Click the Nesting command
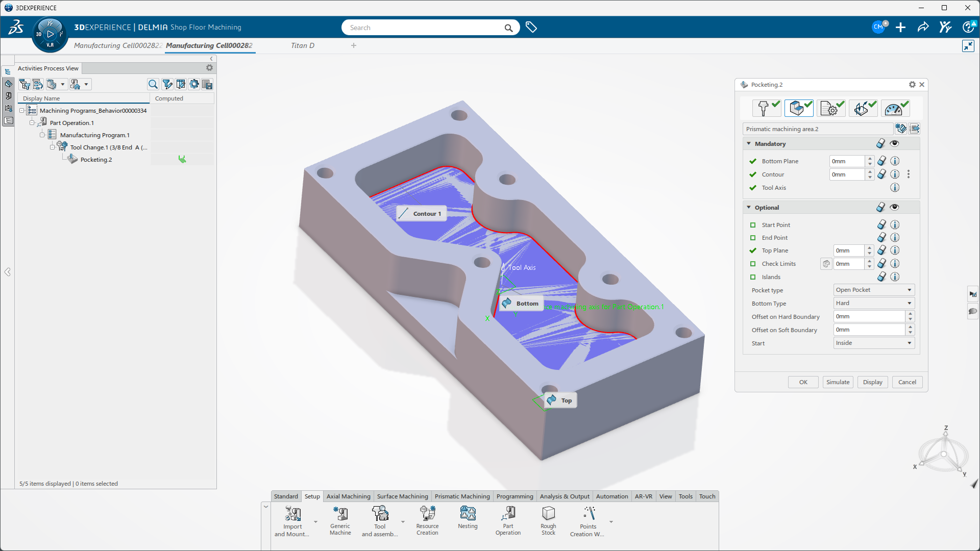This screenshot has width=980, height=551. (468, 517)
